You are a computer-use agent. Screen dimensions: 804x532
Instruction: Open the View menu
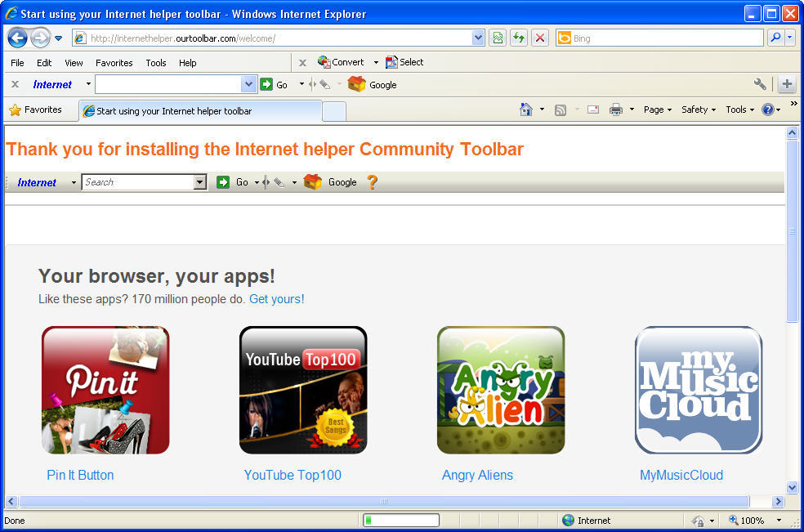tap(74, 63)
